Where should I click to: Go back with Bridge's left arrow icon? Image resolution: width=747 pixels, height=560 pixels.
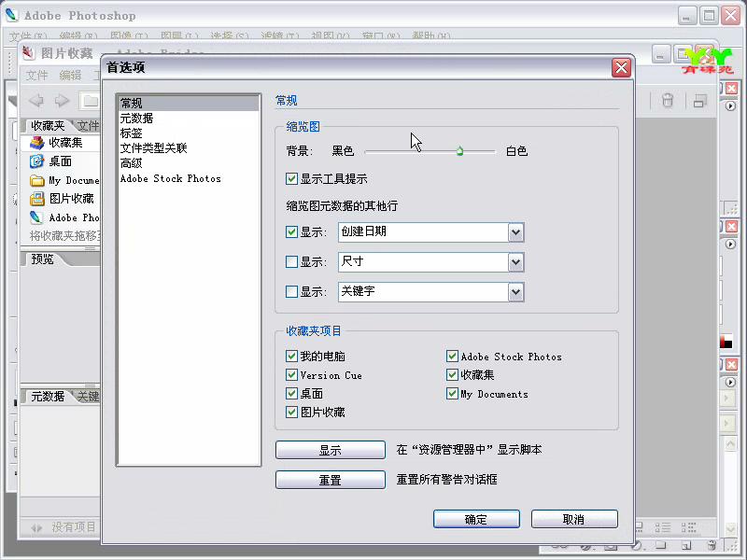pyautogui.click(x=36, y=101)
